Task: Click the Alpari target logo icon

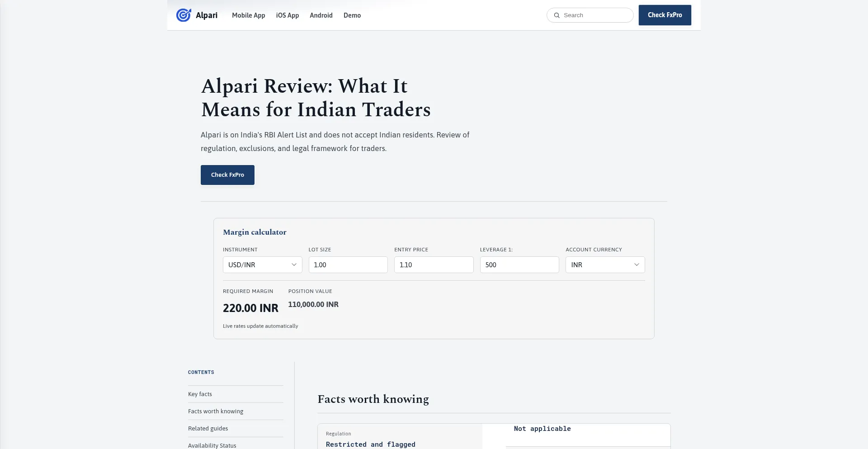Action: tap(184, 15)
